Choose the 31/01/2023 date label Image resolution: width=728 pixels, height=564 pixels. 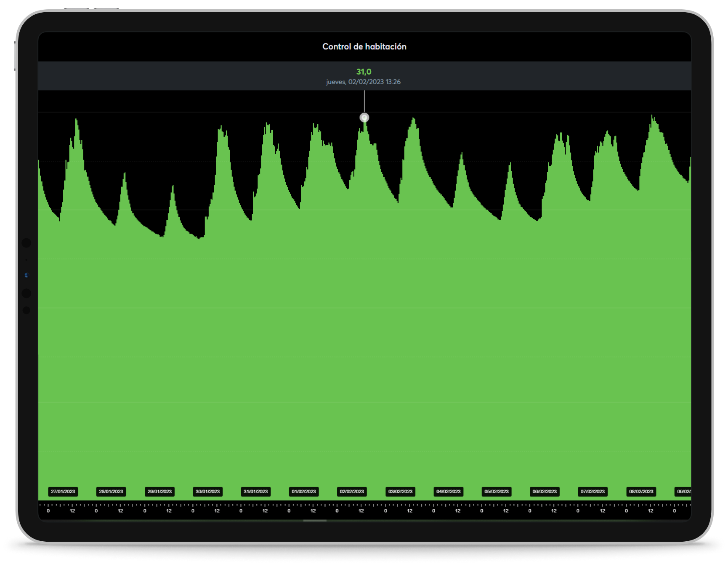256,492
